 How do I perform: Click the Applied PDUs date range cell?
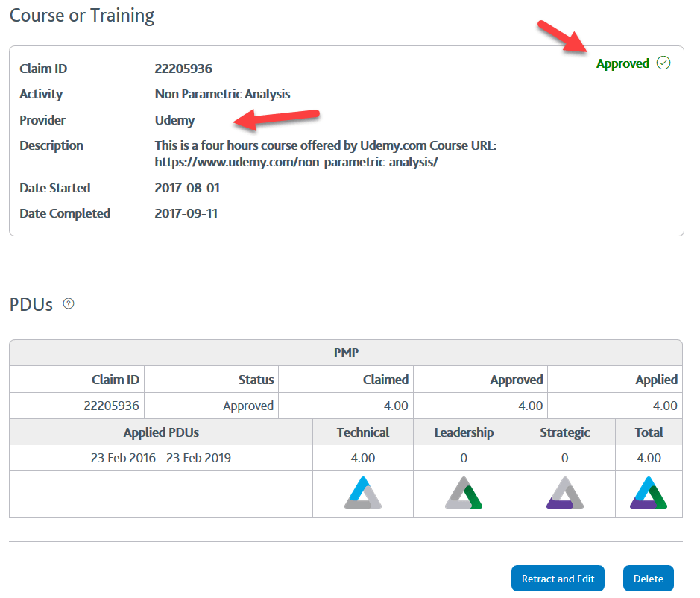(x=161, y=458)
